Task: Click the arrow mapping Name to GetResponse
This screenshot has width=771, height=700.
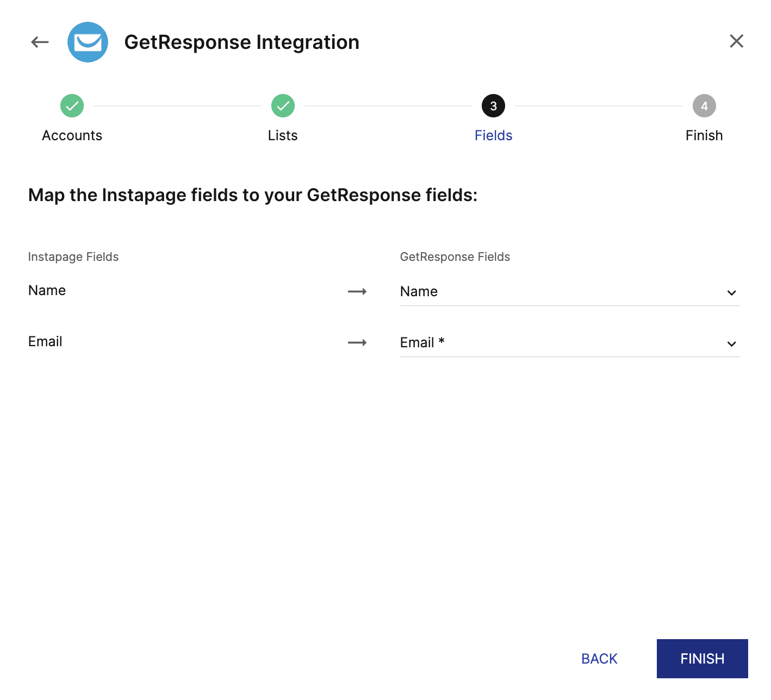Action: tap(357, 291)
